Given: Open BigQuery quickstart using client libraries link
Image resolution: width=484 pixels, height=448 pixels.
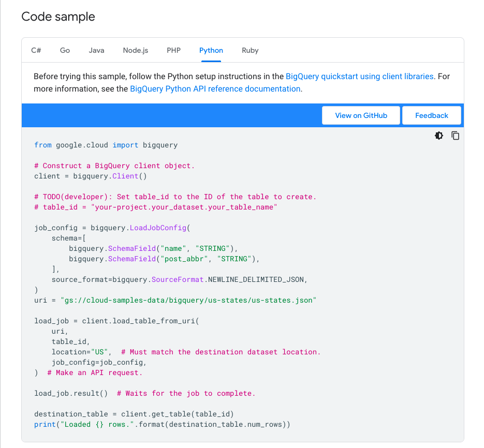Looking at the screenshot, I should 360,77.
